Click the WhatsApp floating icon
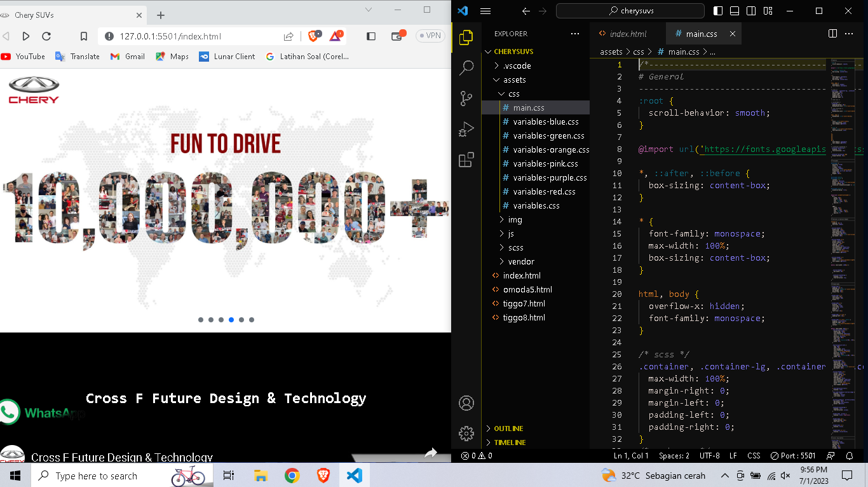868x487 pixels. 9,412
